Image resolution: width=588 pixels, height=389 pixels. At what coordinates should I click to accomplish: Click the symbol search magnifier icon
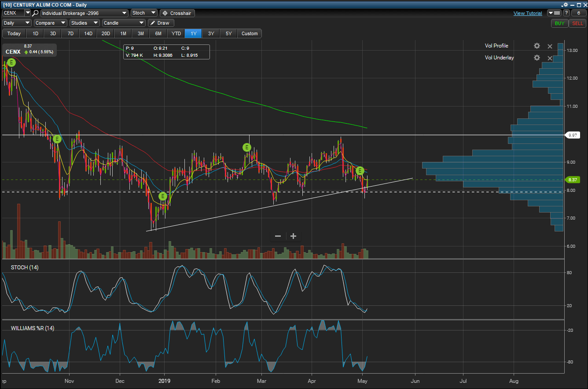[x=35, y=13]
